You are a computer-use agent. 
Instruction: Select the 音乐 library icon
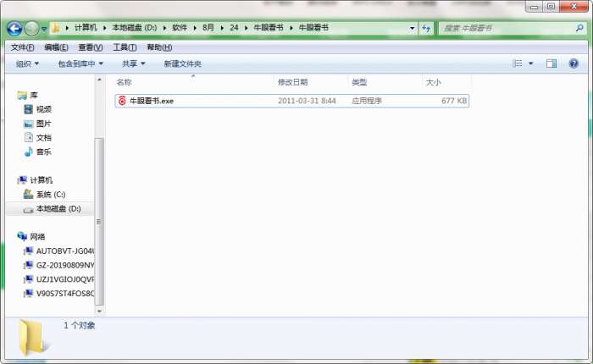point(28,152)
